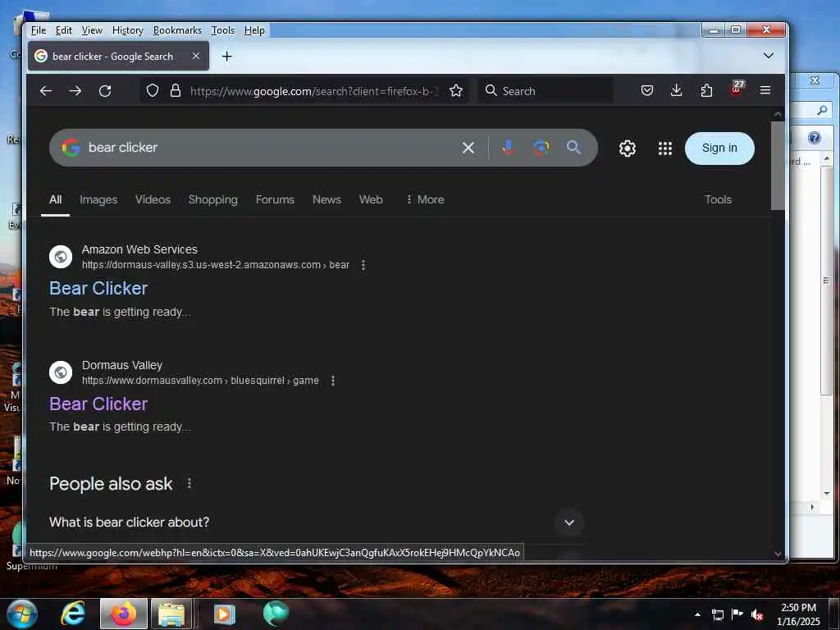The width and height of the screenshot is (840, 630).
Task: Save page to Pocket
Action: [647, 90]
